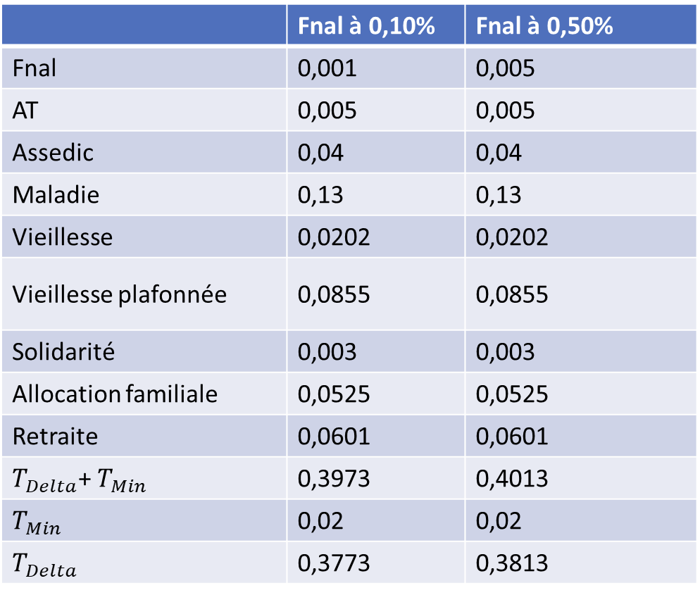Click the 'Fnal à 0,50%' column header
700x595 pixels.
(x=544, y=26)
